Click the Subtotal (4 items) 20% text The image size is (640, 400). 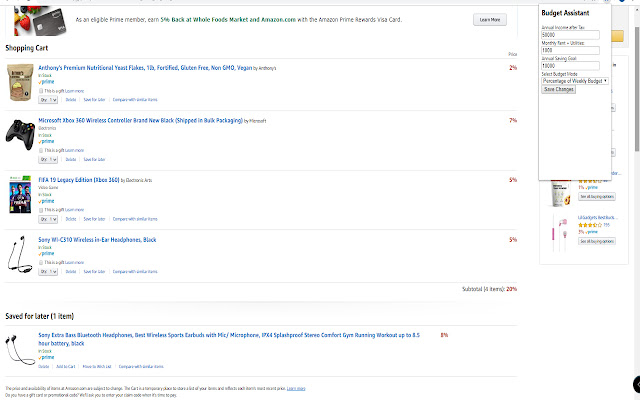click(489, 289)
